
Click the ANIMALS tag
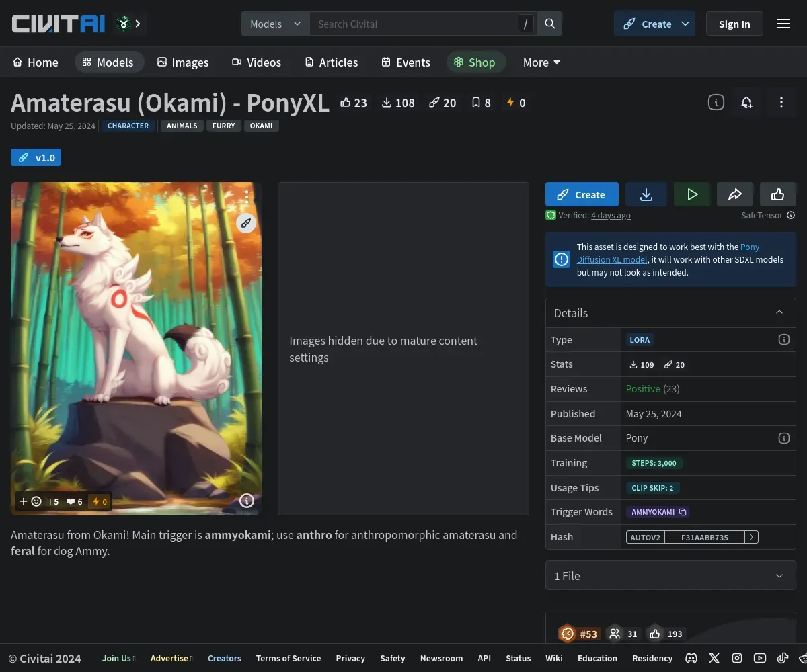(182, 126)
